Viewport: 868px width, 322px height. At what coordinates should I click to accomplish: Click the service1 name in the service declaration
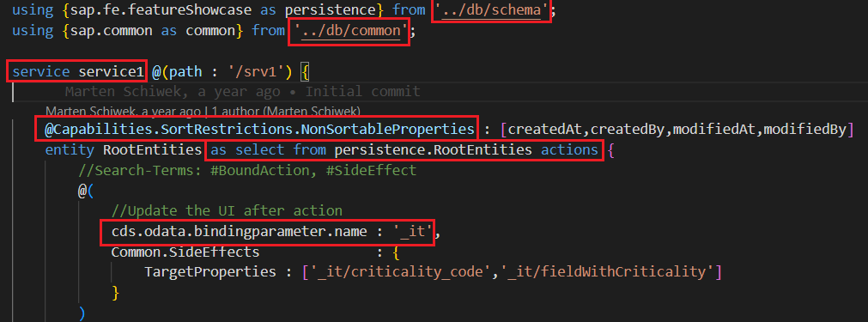click(112, 71)
